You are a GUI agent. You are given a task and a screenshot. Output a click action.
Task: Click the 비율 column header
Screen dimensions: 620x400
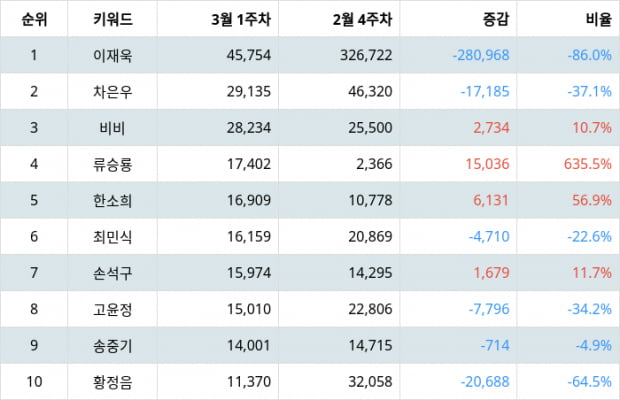(x=599, y=19)
